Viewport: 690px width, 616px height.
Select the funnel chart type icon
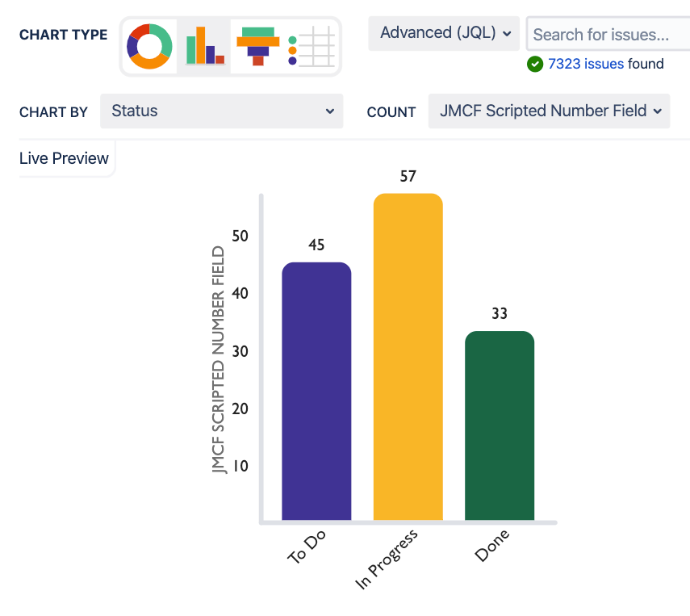(257, 46)
